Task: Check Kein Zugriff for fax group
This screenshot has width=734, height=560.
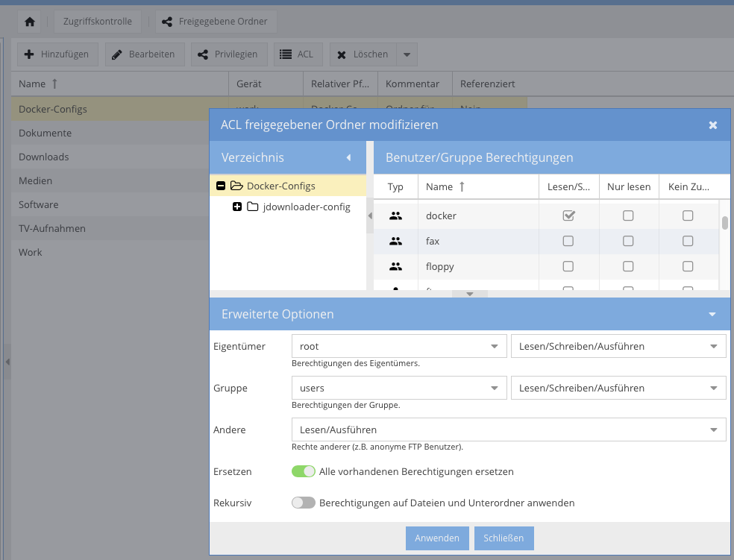Action: click(x=688, y=241)
